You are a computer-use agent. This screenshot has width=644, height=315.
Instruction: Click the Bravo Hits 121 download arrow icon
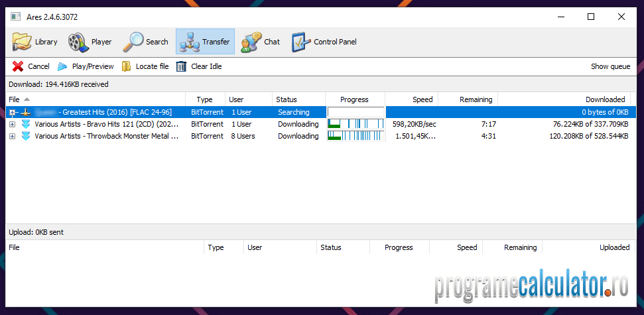pyautogui.click(x=26, y=124)
